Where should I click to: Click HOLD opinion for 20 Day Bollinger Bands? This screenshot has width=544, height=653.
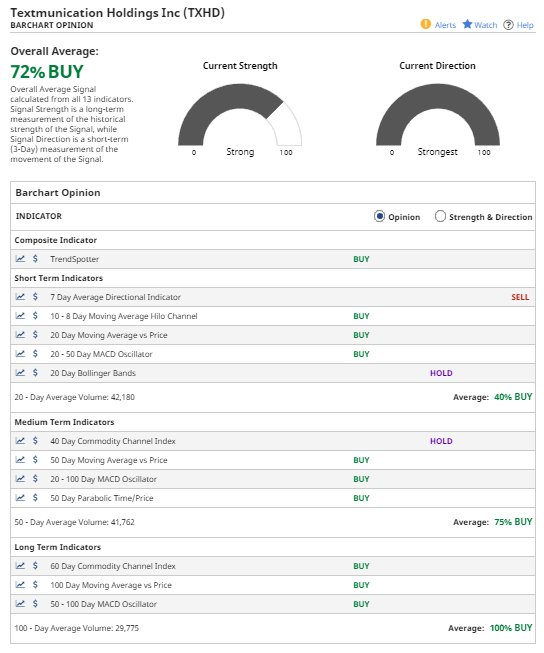[441, 373]
